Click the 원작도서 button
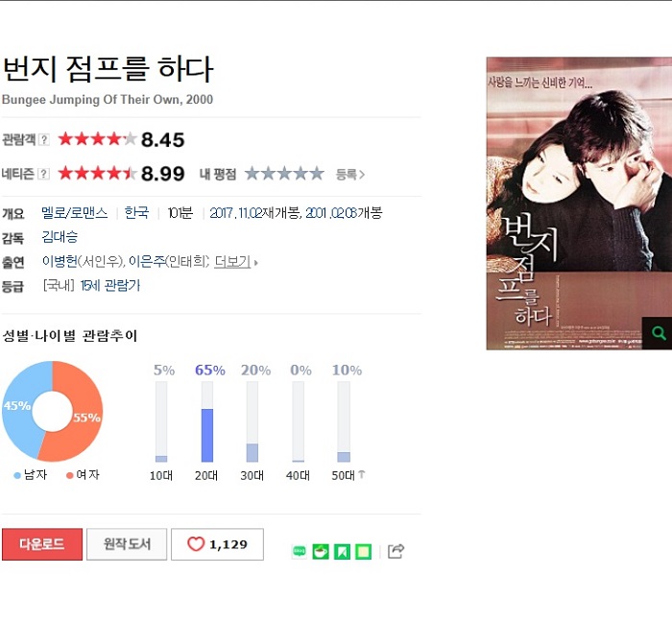Image resolution: width=672 pixels, height=623 pixels. (127, 544)
